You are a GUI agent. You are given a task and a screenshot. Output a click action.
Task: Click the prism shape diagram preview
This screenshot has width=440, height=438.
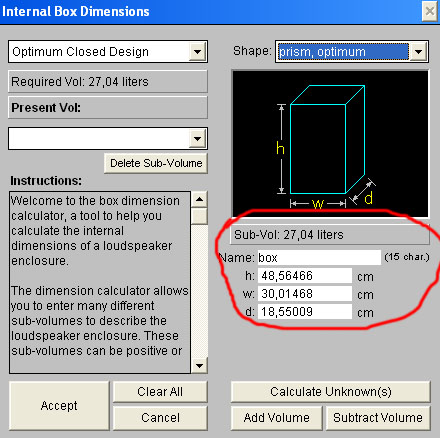coord(330,144)
